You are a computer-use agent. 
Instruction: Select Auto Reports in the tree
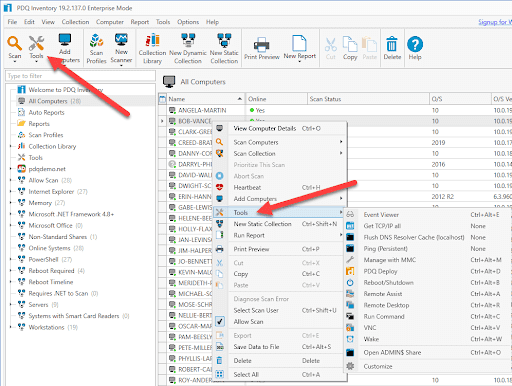pyautogui.click(x=46, y=112)
